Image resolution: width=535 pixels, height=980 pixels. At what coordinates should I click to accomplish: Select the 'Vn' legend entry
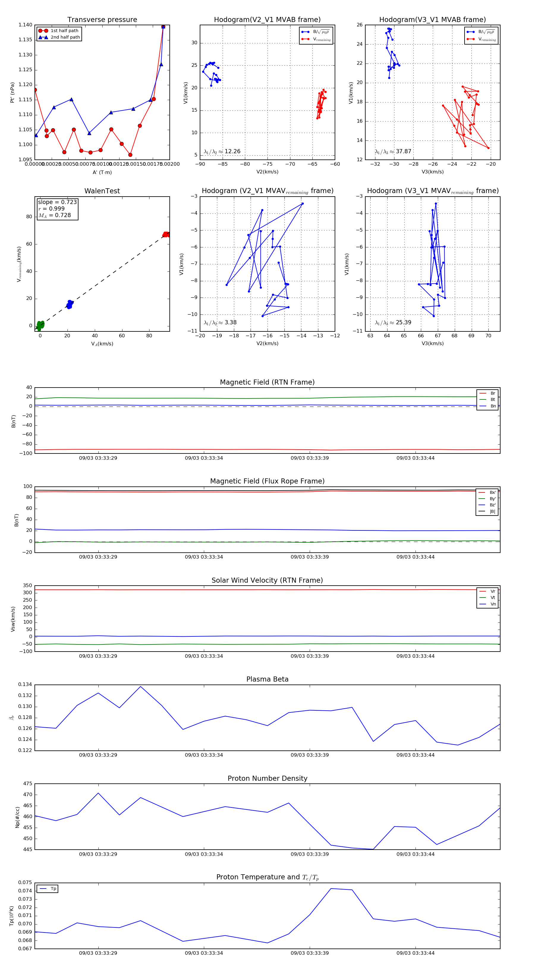487,604
